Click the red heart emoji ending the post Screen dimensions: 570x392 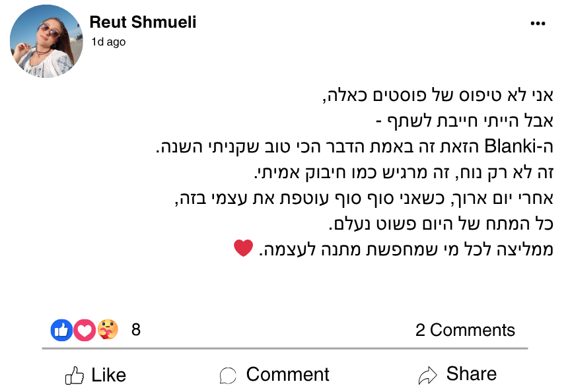click(x=243, y=249)
